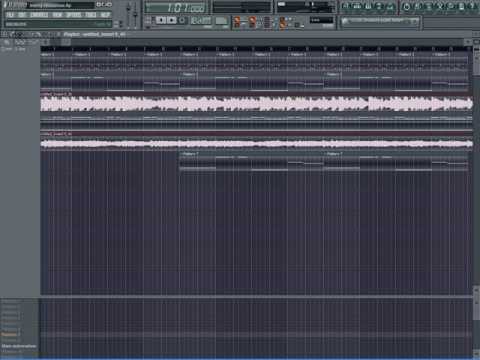Arm the record button in transport
The height and width of the screenshot is (360, 480).
pos(182,20)
